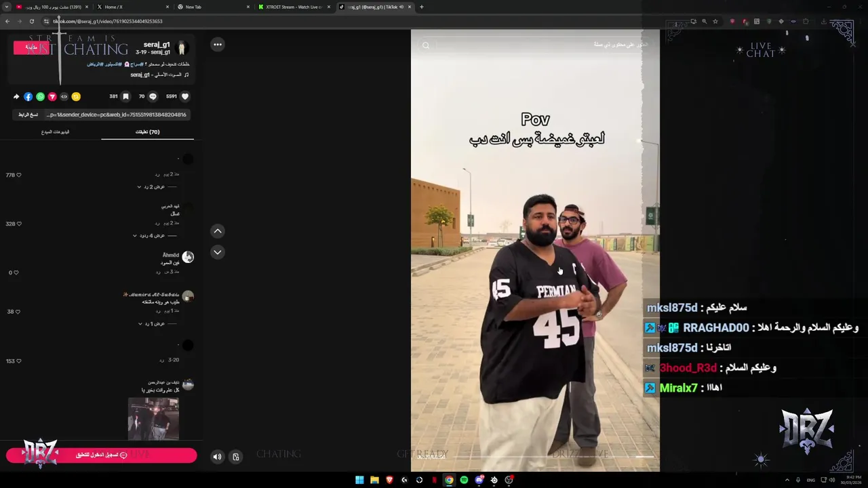868x488 pixels.
Task: Open Google Chrome from the taskbar
Action: (449, 480)
